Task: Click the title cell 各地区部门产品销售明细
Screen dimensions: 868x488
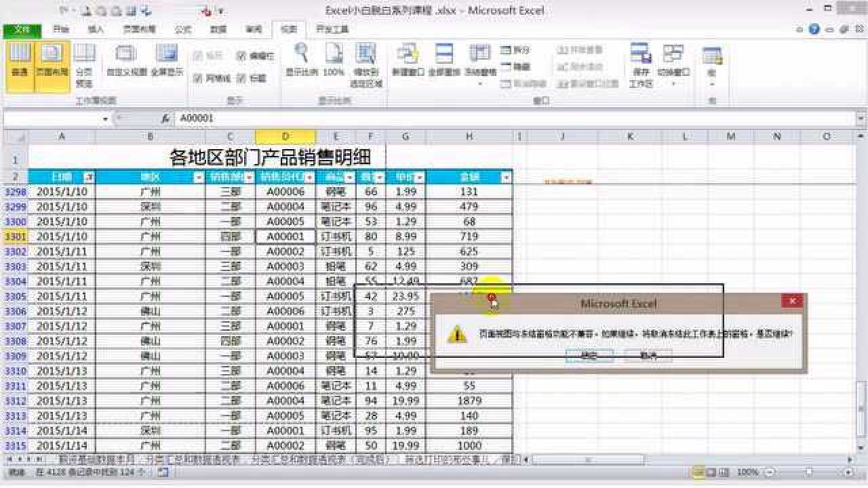Action: coord(270,157)
